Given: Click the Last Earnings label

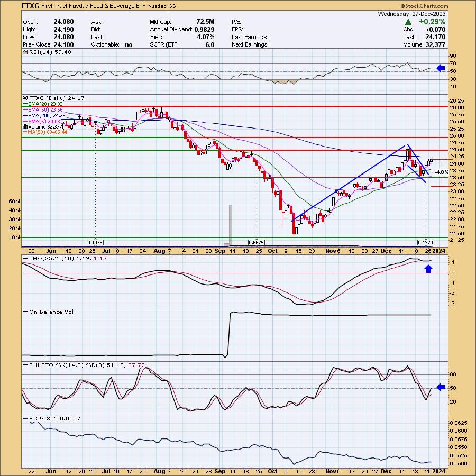Looking at the screenshot, I should [x=250, y=37].
